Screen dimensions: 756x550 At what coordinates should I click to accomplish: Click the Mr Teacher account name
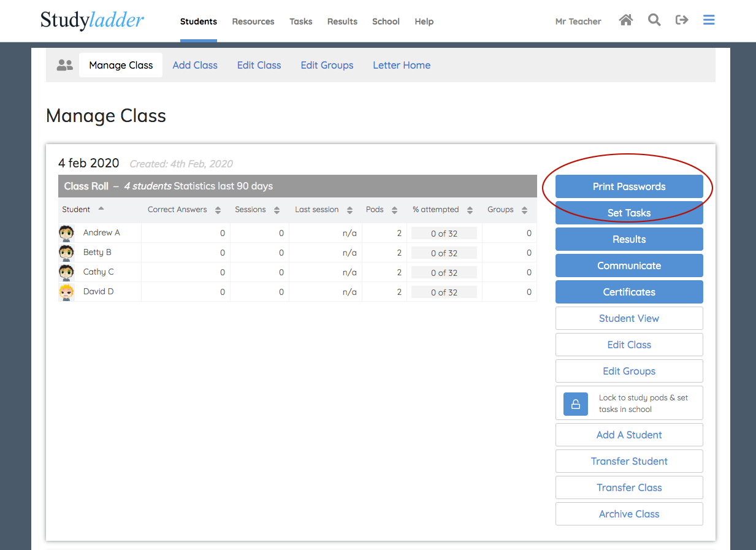point(578,21)
